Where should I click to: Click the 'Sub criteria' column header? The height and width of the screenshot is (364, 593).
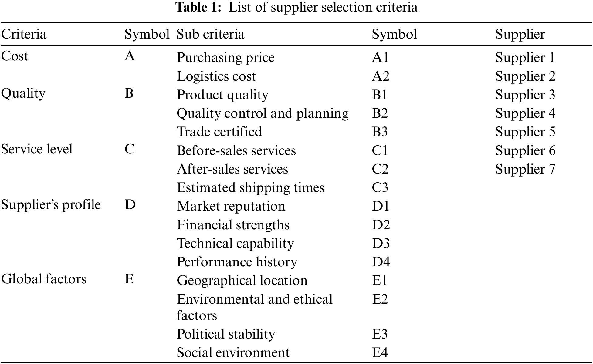210,34
